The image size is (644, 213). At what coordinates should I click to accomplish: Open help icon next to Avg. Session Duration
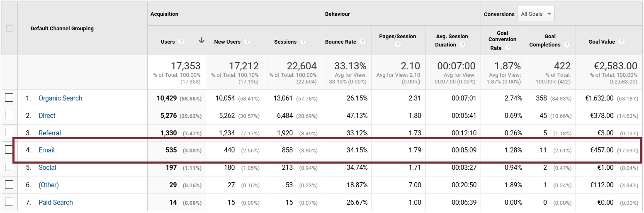pyautogui.click(x=462, y=45)
